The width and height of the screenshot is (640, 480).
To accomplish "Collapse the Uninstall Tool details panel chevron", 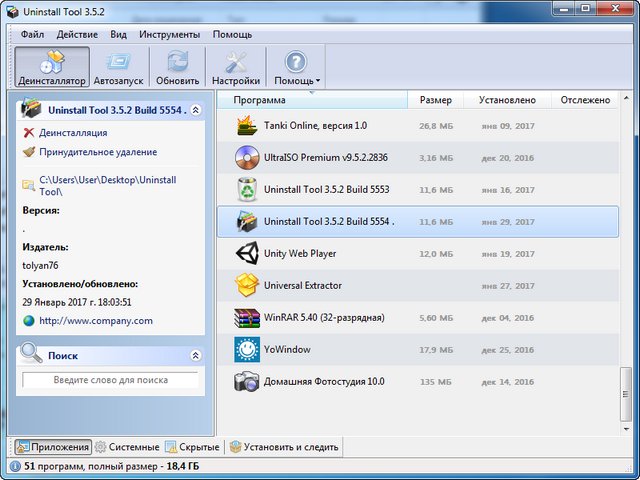I will pos(196,110).
